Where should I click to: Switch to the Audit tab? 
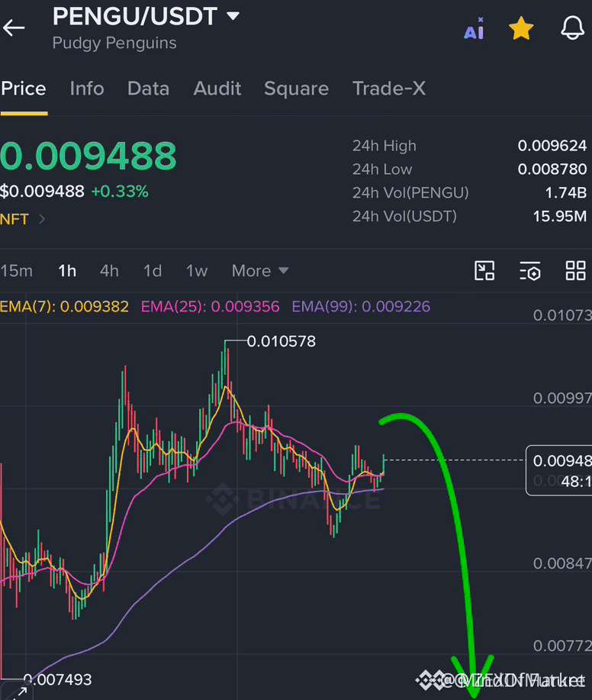[x=217, y=89]
